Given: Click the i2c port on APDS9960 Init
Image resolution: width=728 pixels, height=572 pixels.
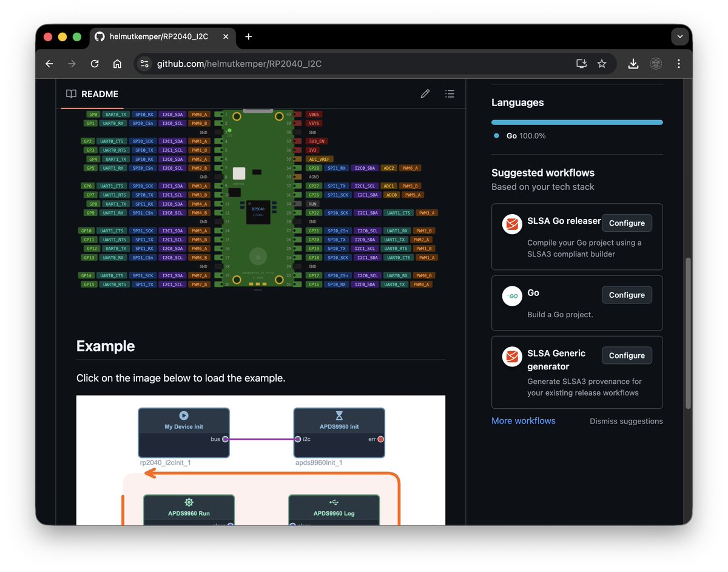Looking at the screenshot, I should (298, 439).
